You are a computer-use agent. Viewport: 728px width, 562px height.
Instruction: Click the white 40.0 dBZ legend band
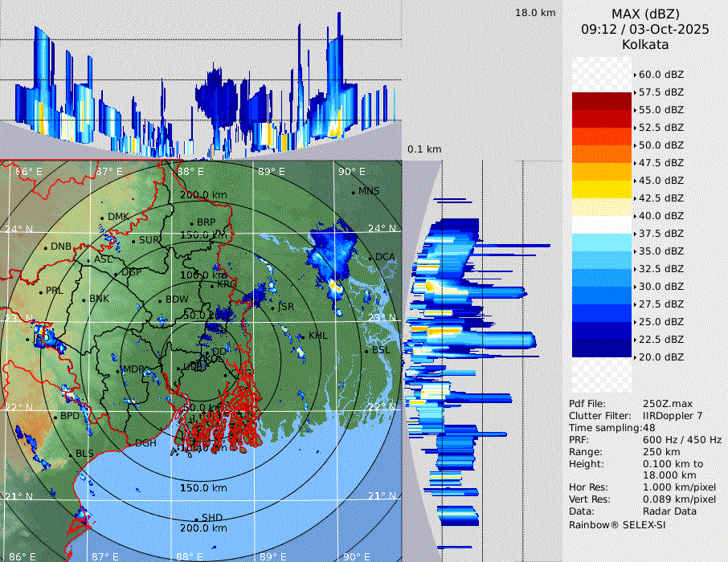(601, 225)
